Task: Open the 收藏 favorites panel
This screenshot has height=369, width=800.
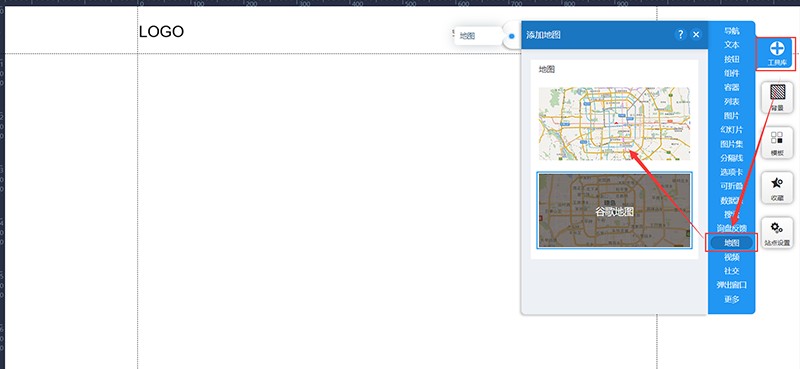Action: [777, 187]
